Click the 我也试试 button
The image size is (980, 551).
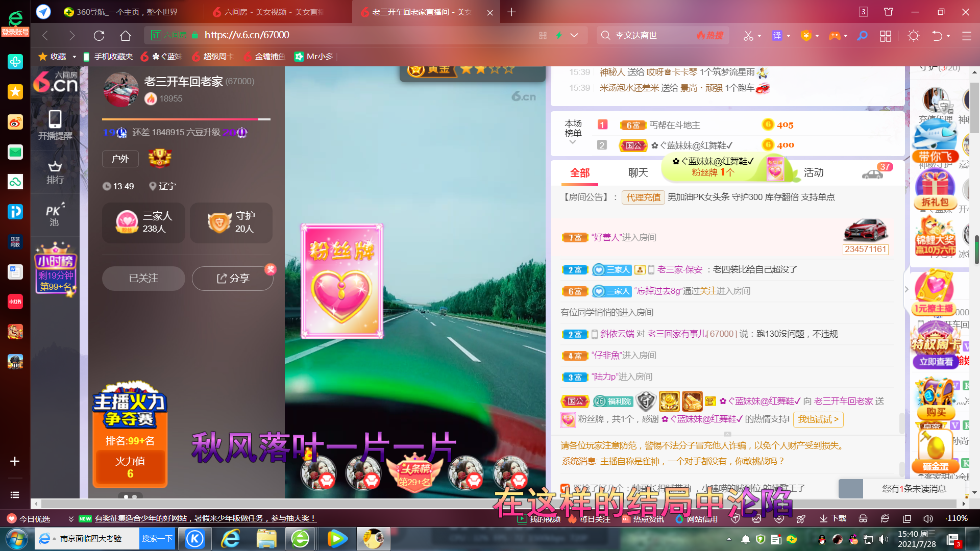[x=818, y=419]
